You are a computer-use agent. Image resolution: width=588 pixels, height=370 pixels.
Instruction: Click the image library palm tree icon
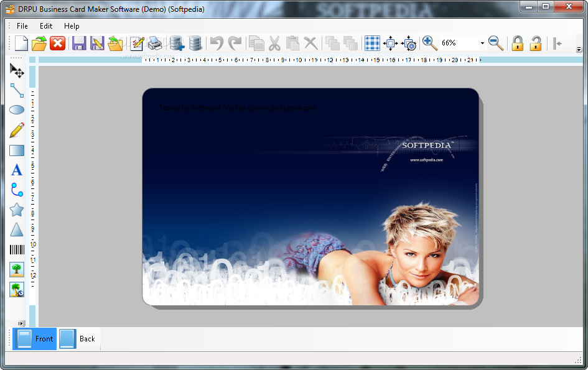point(17,289)
